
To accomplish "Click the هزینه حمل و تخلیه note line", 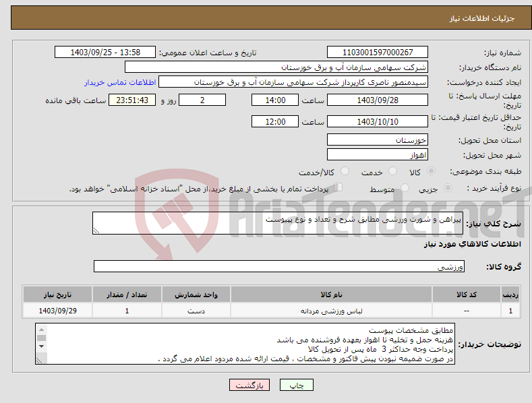I will point(365,340).
